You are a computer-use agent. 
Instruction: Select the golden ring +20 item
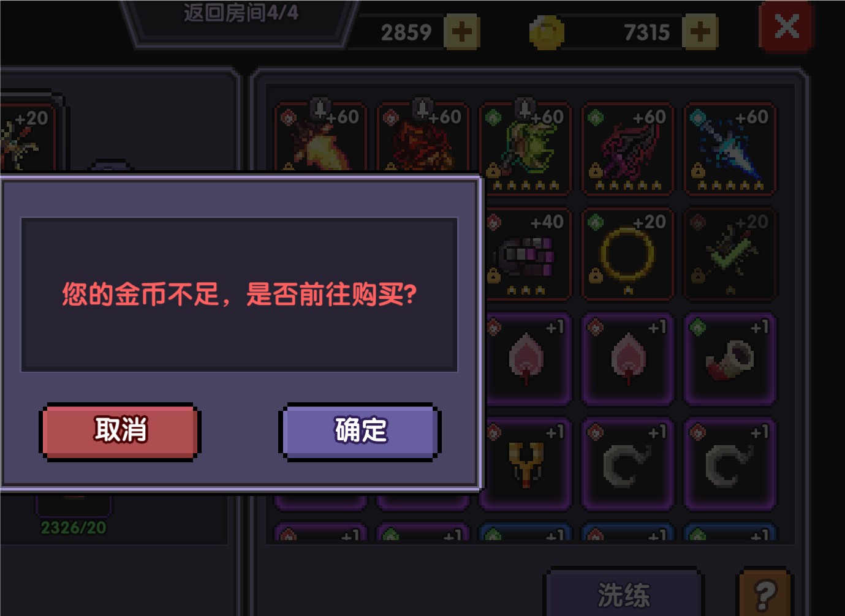click(627, 254)
